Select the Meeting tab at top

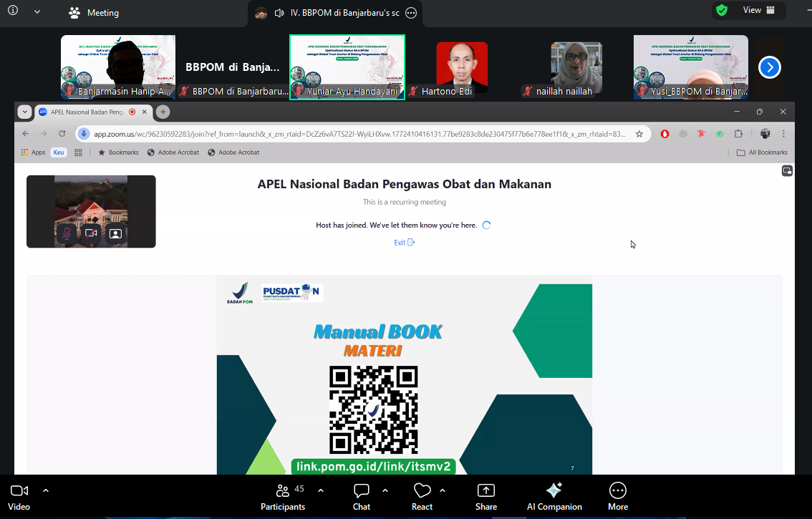click(x=94, y=13)
